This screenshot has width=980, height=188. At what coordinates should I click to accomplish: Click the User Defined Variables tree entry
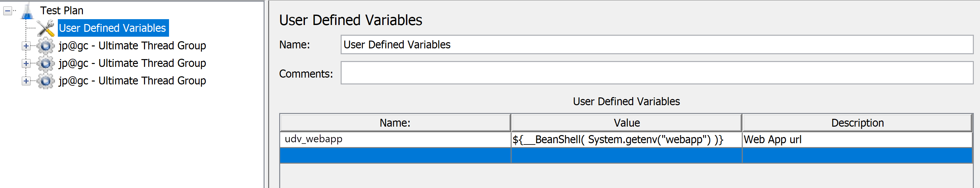pos(112,27)
